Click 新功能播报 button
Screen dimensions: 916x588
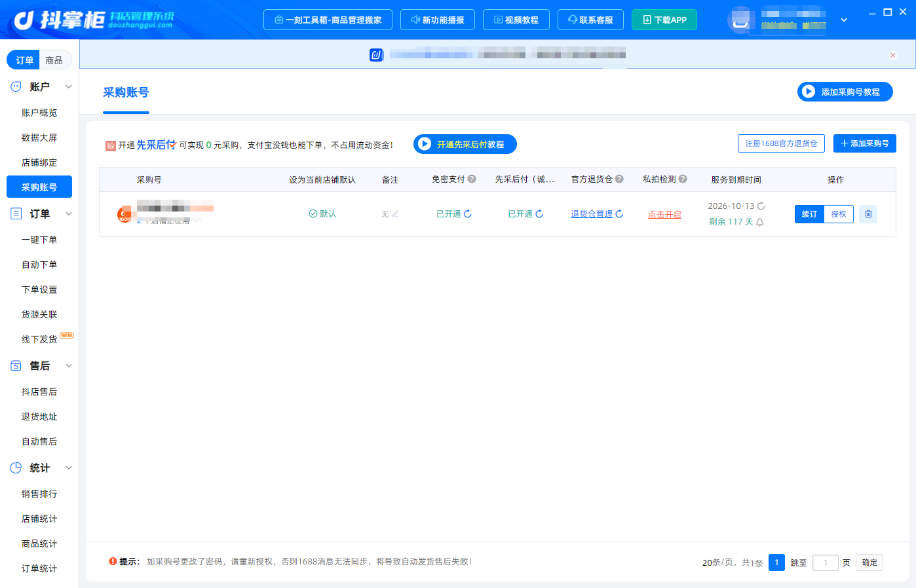438,20
